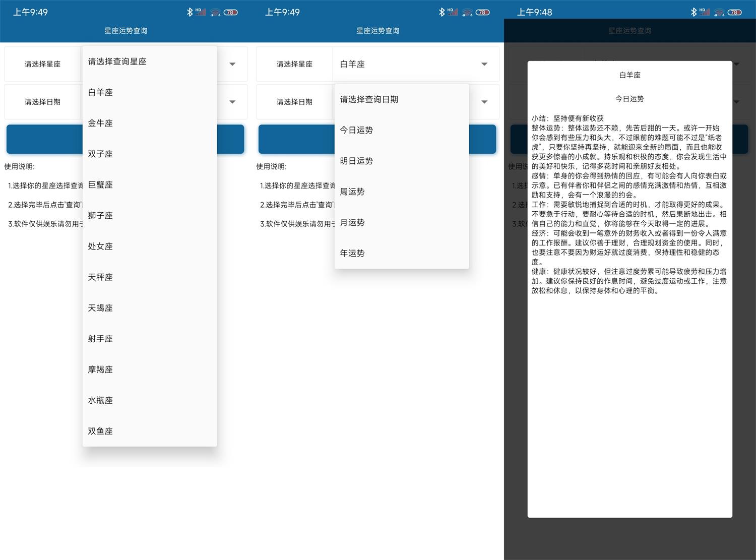Select 双子座 in the zodiac list

100,154
